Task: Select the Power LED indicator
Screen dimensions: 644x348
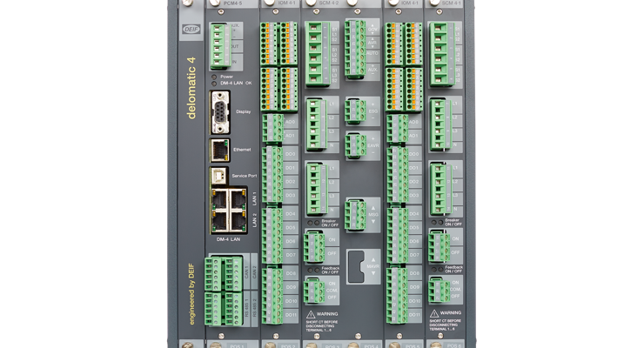Action: [214, 77]
